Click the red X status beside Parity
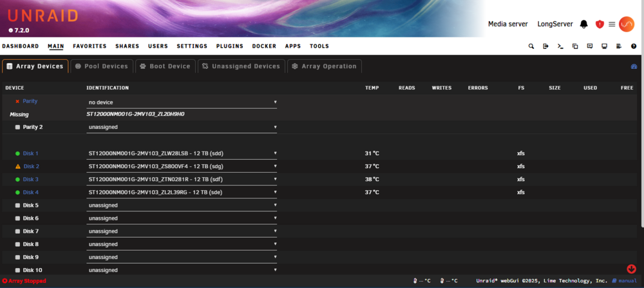Image resolution: width=644 pixels, height=288 pixels. [17, 101]
